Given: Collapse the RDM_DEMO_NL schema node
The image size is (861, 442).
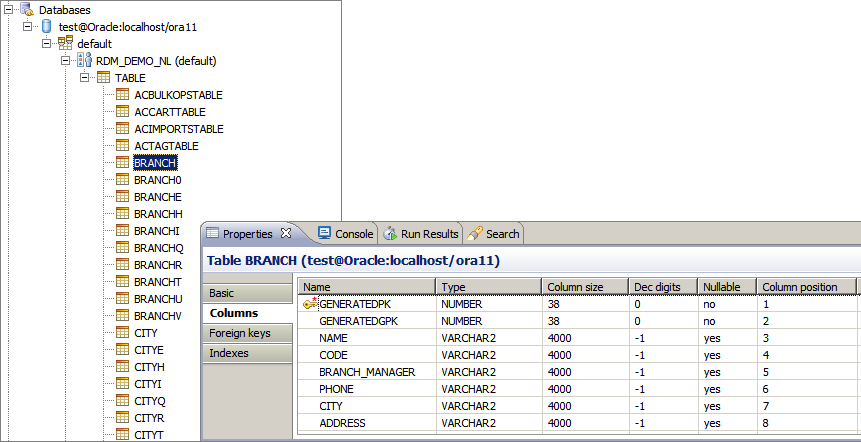Looking at the screenshot, I should click(x=66, y=61).
